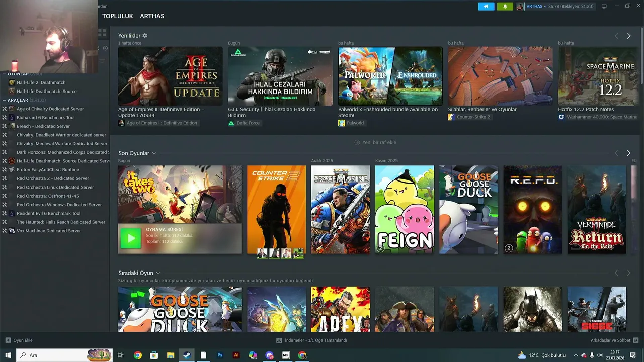Open Silahlar, Rehberler ve Oyunlar news link
The width and height of the screenshot is (644, 362).
click(482, 109)
